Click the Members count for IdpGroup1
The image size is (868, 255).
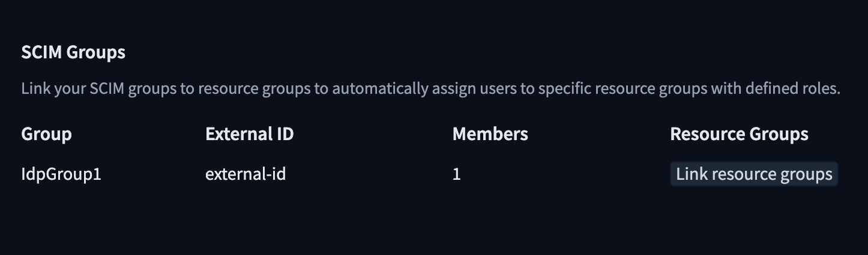coord(456,174)
